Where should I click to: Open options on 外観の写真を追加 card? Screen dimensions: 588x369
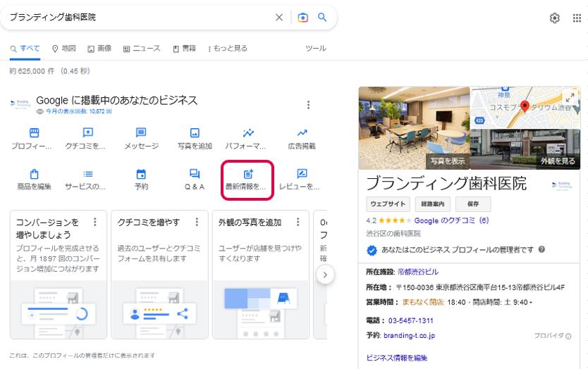pyautogui.click(x=298, y=222)
